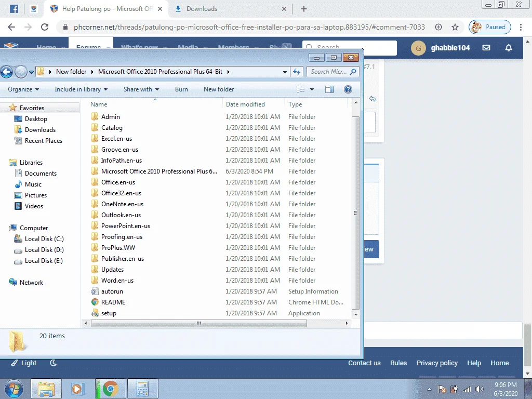532x399 pixels.
Task: Click the volume speaker icon in system tray
Action: [479, 389]
